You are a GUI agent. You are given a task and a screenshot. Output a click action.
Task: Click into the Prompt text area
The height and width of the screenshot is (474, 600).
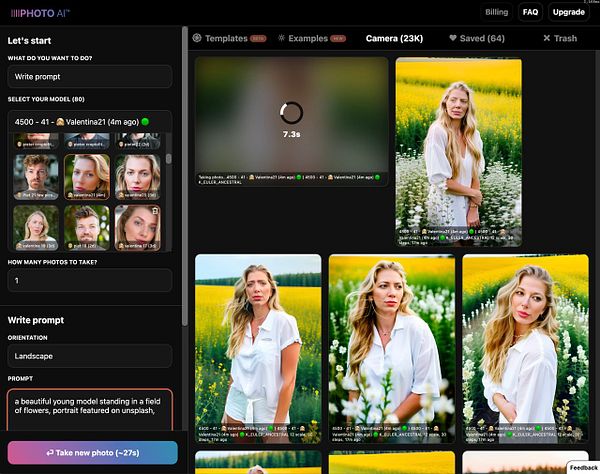[90, 409]
